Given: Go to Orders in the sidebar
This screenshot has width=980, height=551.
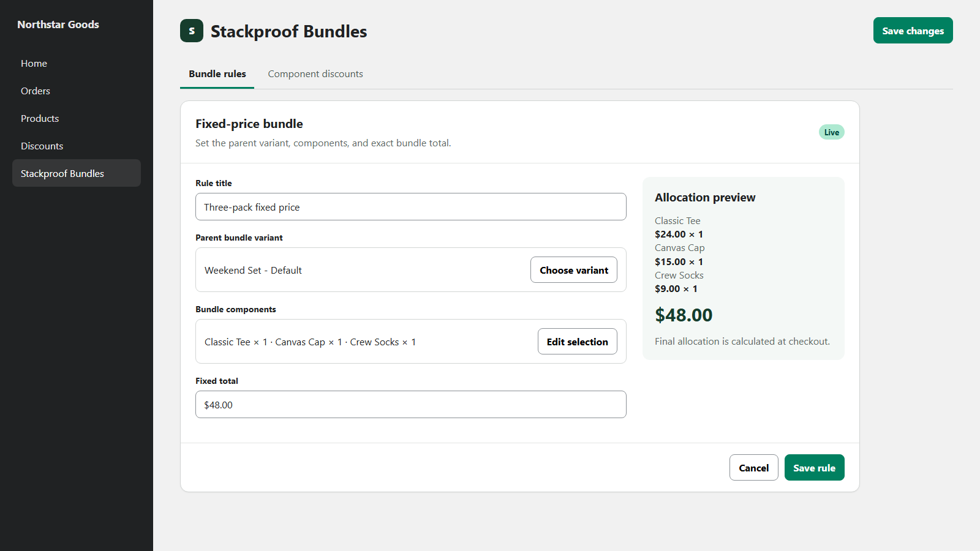Looking at the screenshot, I should click(x=77, y=91).
